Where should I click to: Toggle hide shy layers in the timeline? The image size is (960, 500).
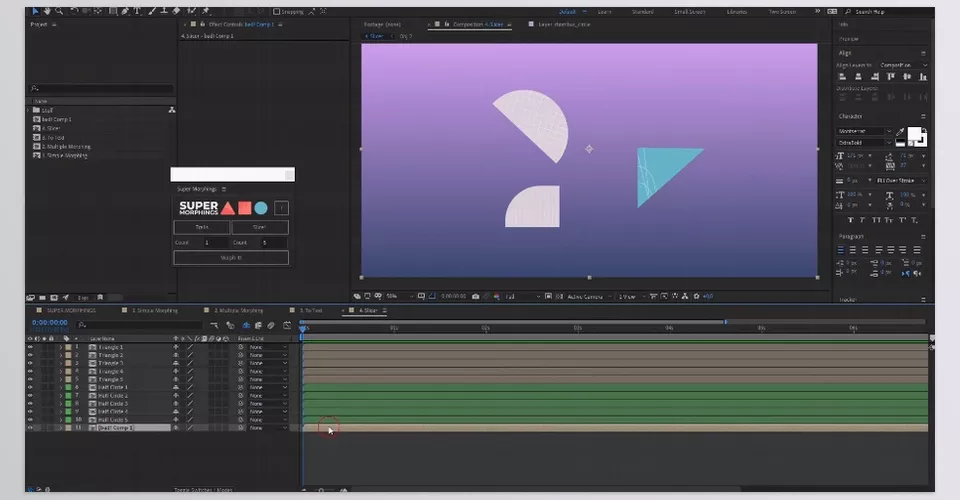246,325
